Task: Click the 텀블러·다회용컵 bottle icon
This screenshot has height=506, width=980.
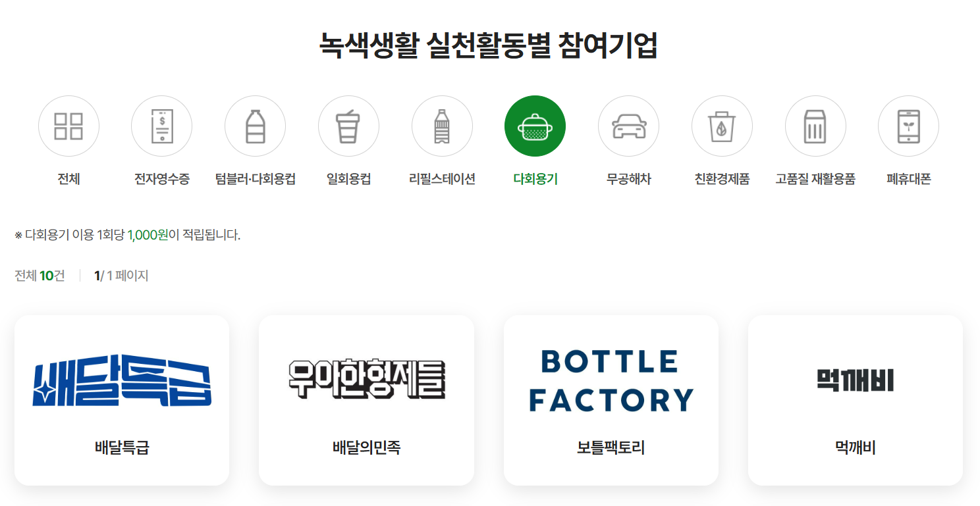Action: coord(256,126)
